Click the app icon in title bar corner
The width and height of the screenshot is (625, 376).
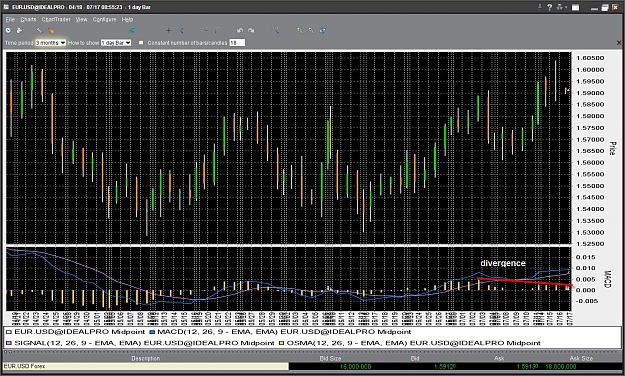(6, 7)
